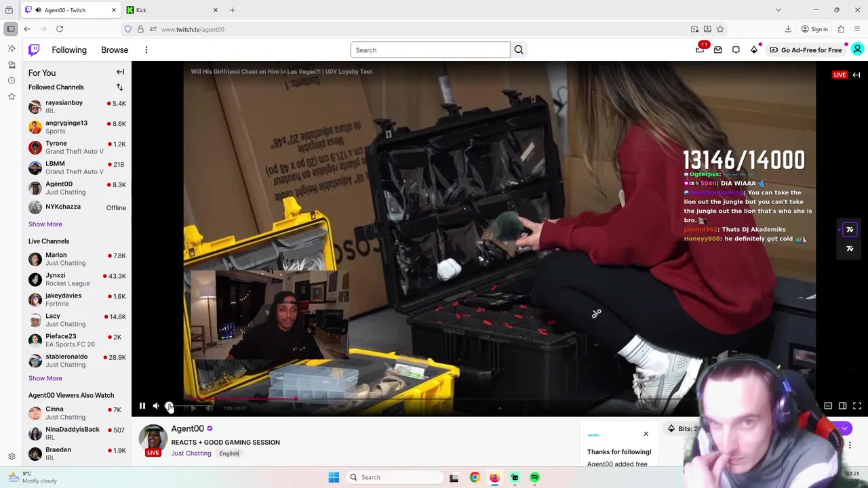Open NinaDaddyisBack IRL channel
The width and height of the screenshot is (868, 488).
77,433
